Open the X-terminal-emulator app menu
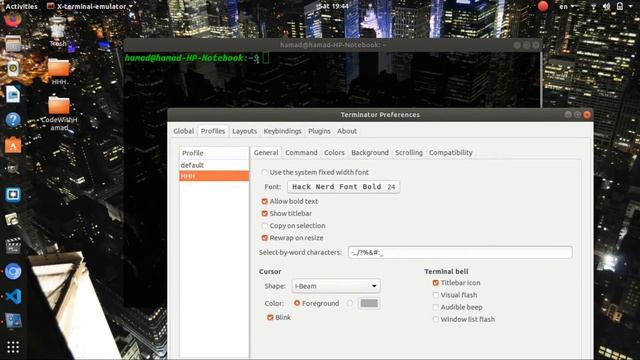The image size is (640, 360). [90, 6]
